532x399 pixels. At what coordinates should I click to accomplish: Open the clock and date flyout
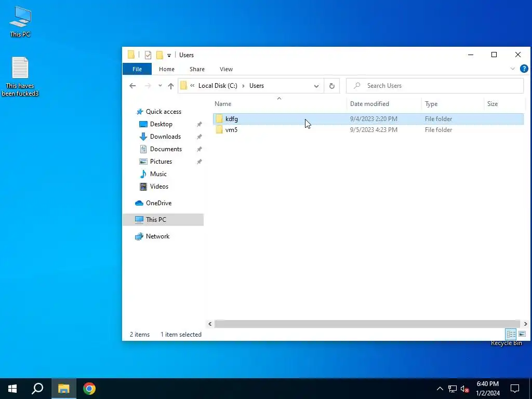pyautogui.click(x=488, y=389)
